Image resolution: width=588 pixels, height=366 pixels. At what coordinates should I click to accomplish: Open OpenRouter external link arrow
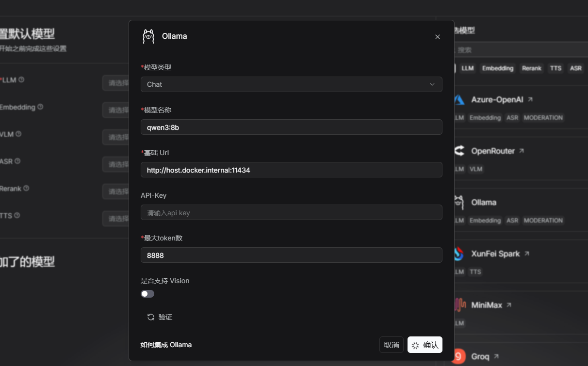(x=522, y=151)
